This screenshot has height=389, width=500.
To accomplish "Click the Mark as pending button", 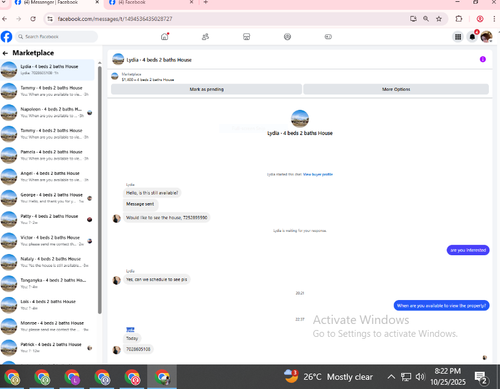I will 206,89.
